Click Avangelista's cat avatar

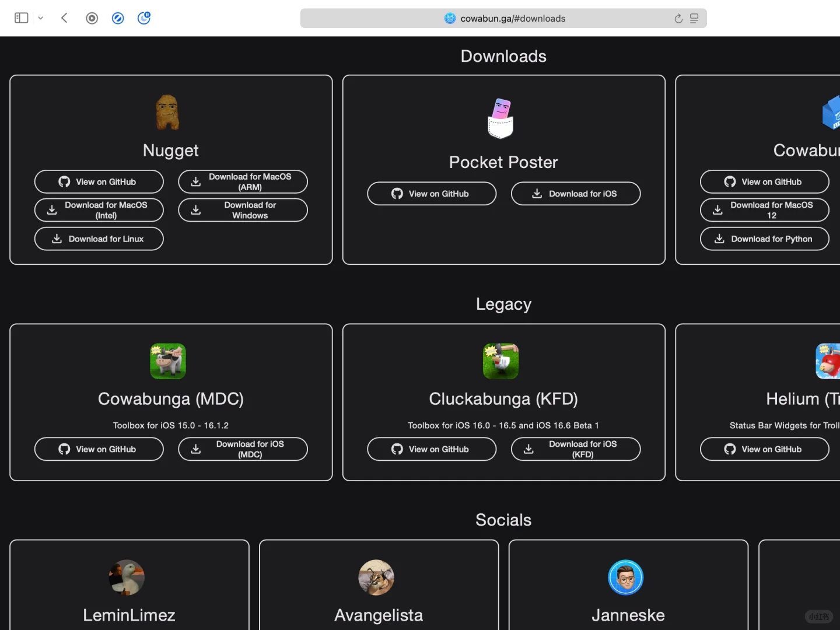376,577
